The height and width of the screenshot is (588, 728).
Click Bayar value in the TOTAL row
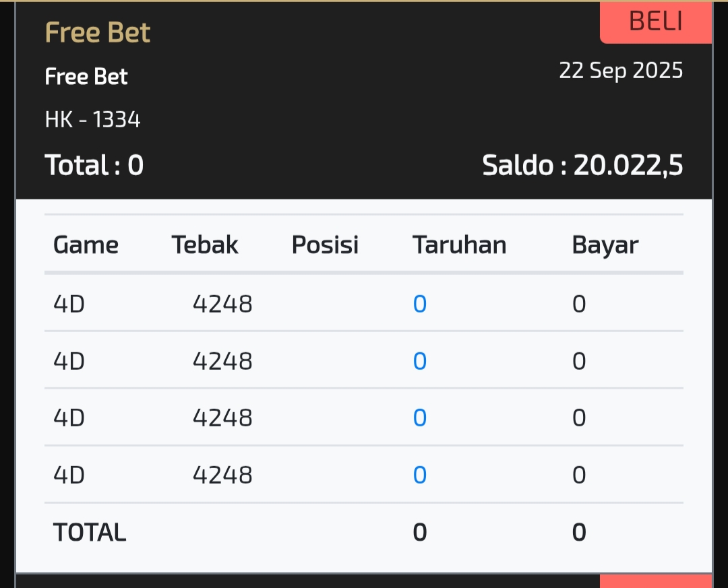[x=579, y=533]
